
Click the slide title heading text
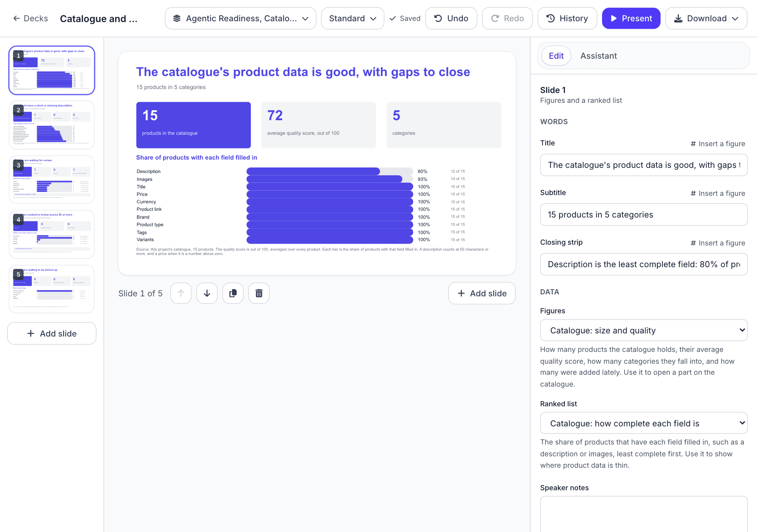303,72
